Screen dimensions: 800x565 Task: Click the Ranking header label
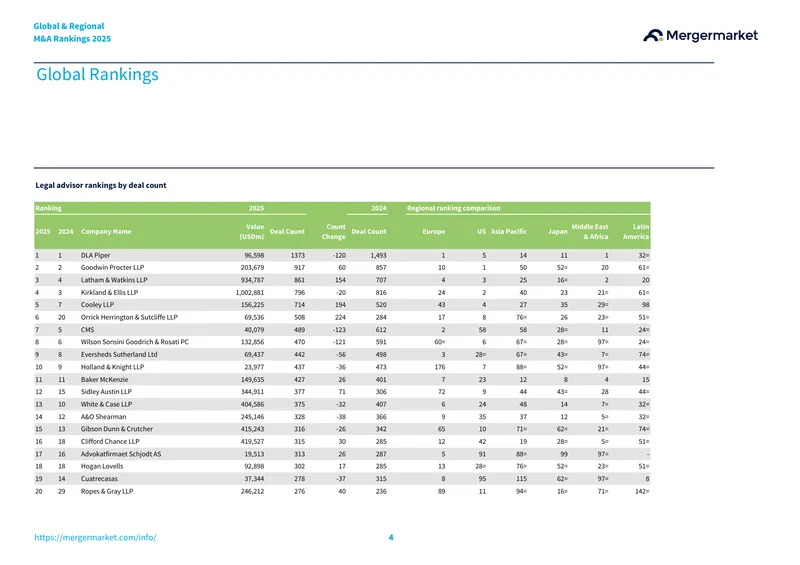[48, 208]
